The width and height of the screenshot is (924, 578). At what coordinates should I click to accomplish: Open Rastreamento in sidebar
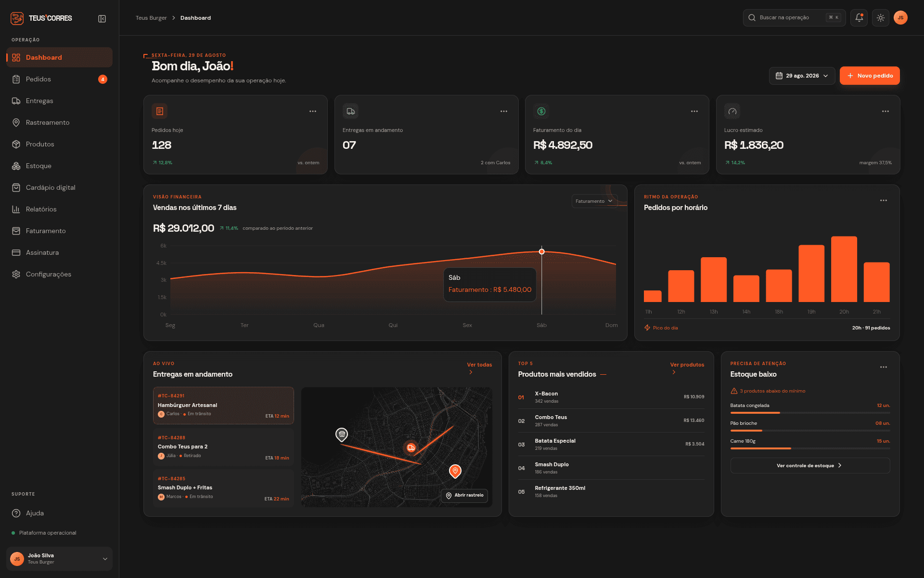[x=59, y=122]
